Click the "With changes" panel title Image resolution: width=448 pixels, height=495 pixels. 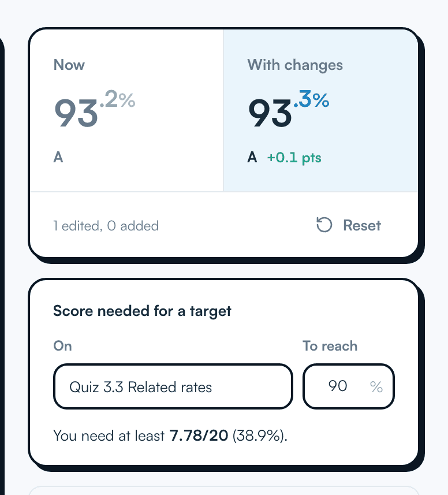tap(295, 65)
